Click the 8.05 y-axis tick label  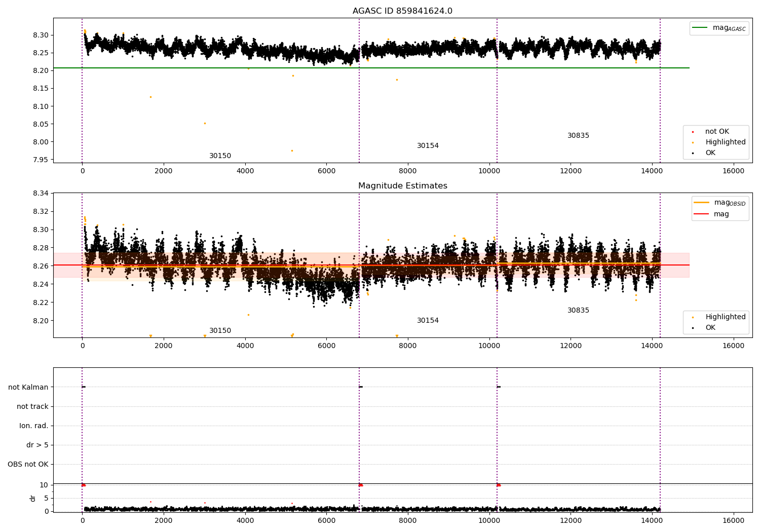tap(41, 125)
